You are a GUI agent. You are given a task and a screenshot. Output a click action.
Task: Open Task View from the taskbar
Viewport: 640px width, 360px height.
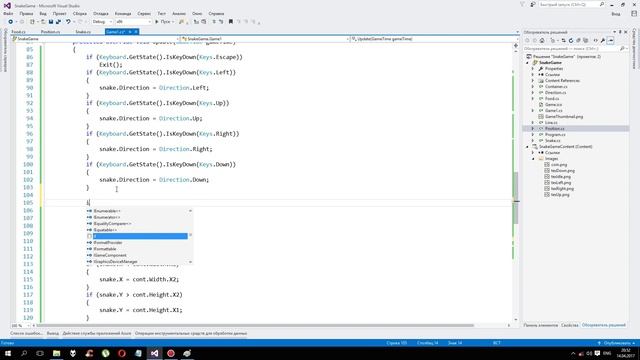pos(40,353)
